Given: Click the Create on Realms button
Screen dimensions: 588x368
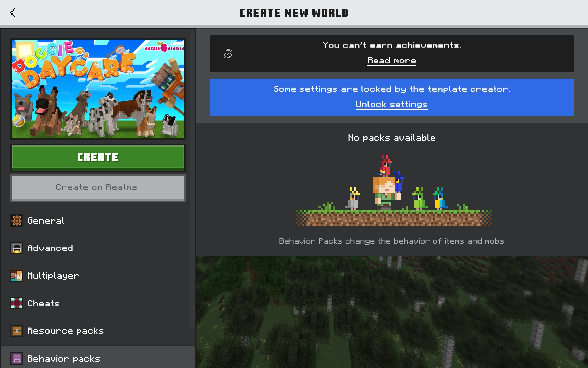Looking at the screenshot, I should [x=98, y=188].
